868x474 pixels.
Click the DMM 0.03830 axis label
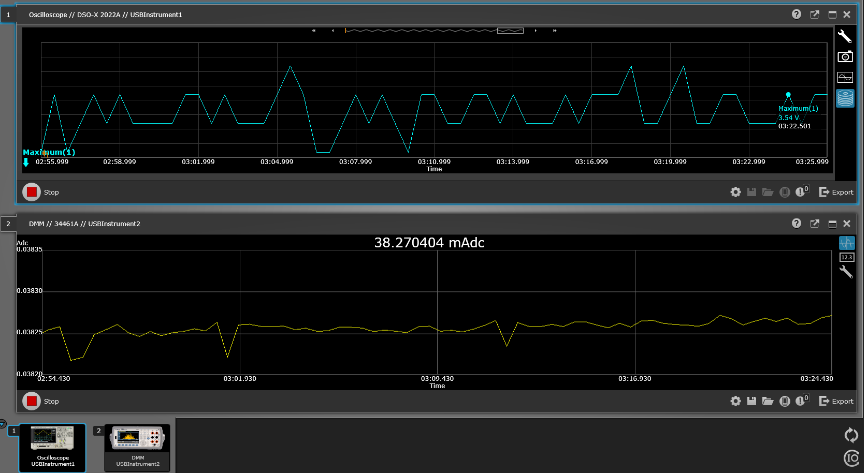coord(30,290)
